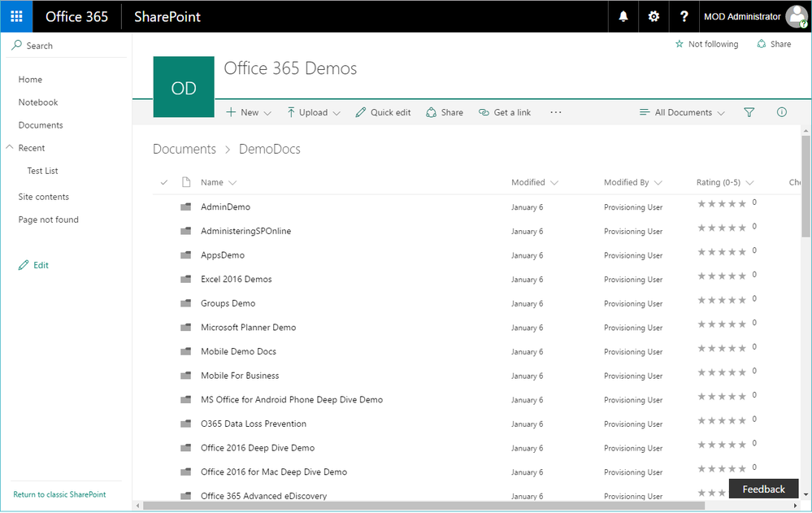Screen dimensions: 812x513
Task: Open Page not found nav link
Action: tap(48, 220)
